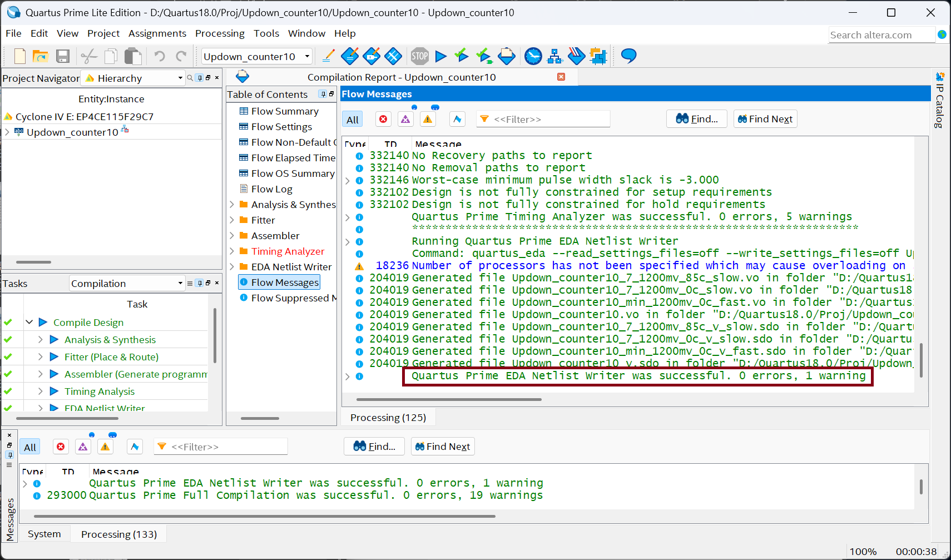Open the File menu
This screenshot has width=951, height=560.
[13, 33]
